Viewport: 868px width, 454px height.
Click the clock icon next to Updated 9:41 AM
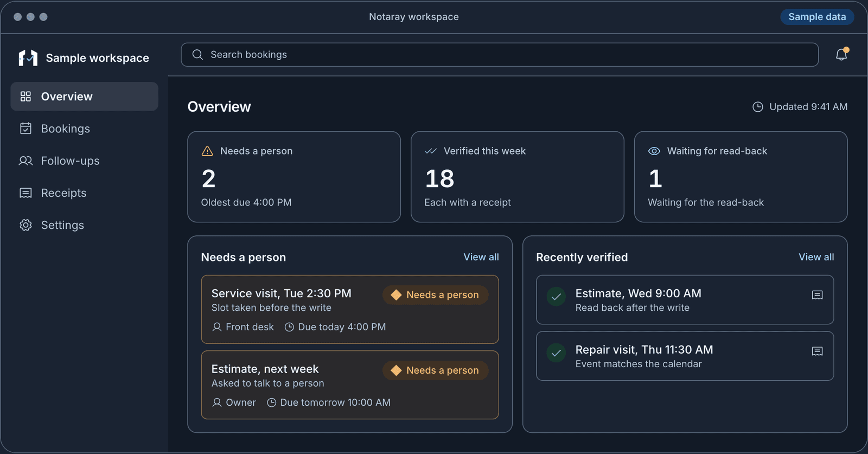(758, 107)
